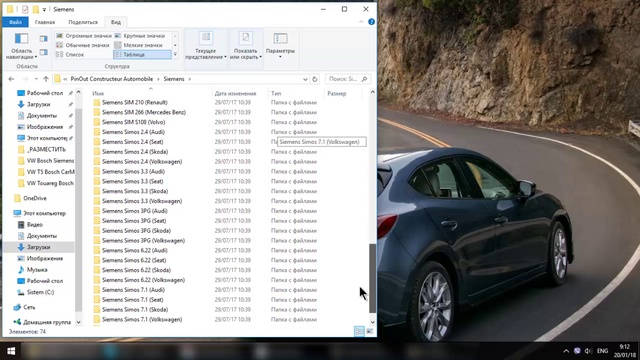640x360 pixels.
Task: Click the Siemens breadcrumb segment
Action: click(x=174, y=79)
